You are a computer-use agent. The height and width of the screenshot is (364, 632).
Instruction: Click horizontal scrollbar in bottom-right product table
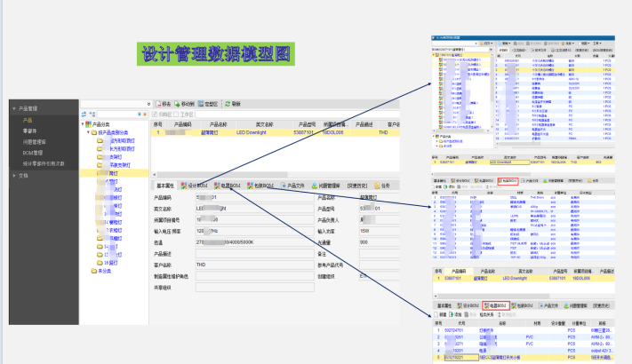point(492,297)
